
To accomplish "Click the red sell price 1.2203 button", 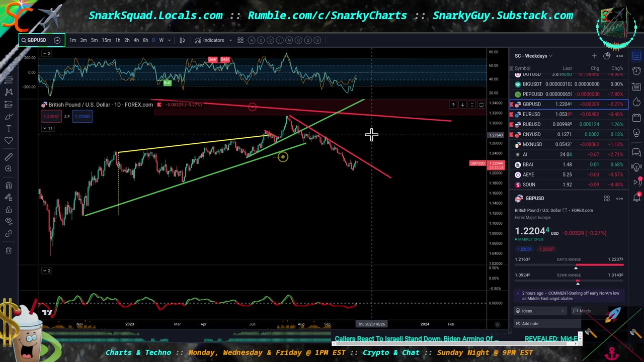I will 51,117.
